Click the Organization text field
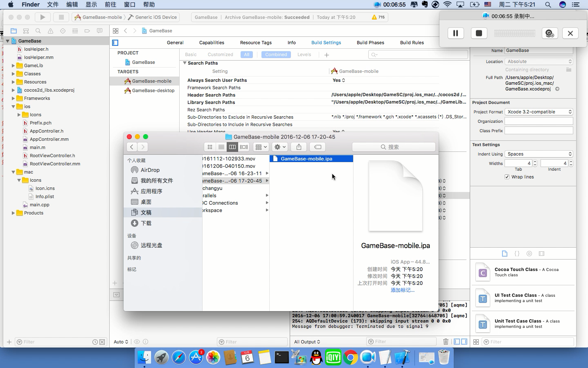Viewport: 588px width, 368px height. click(539, 121)
